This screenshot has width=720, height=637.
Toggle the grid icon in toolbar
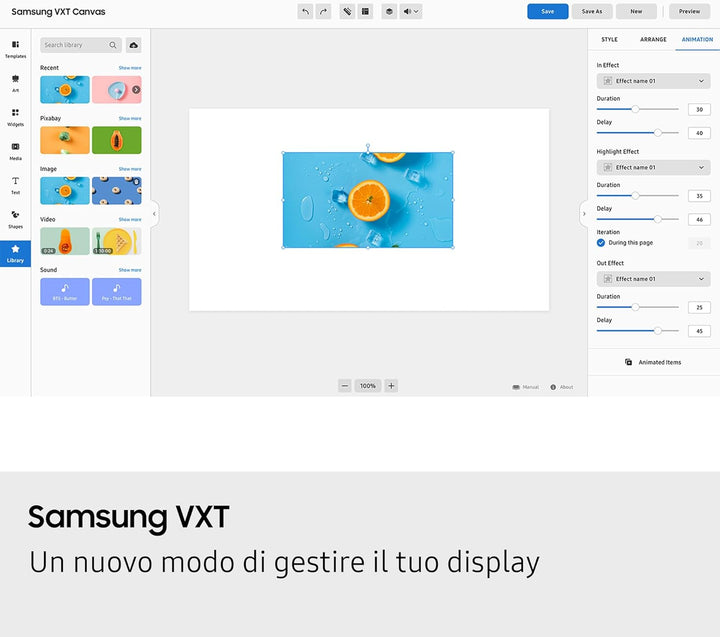365,11
